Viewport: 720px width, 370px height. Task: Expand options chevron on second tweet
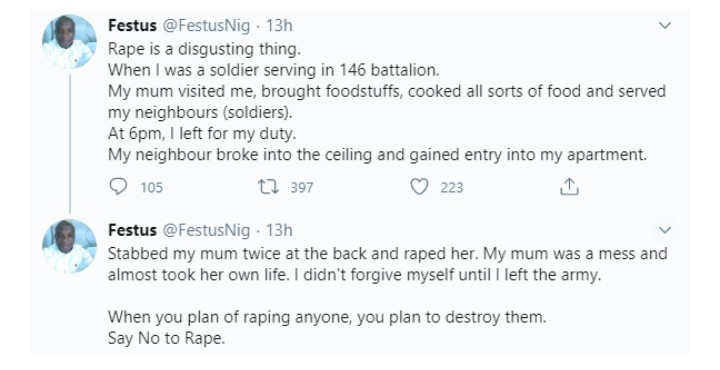665,230
